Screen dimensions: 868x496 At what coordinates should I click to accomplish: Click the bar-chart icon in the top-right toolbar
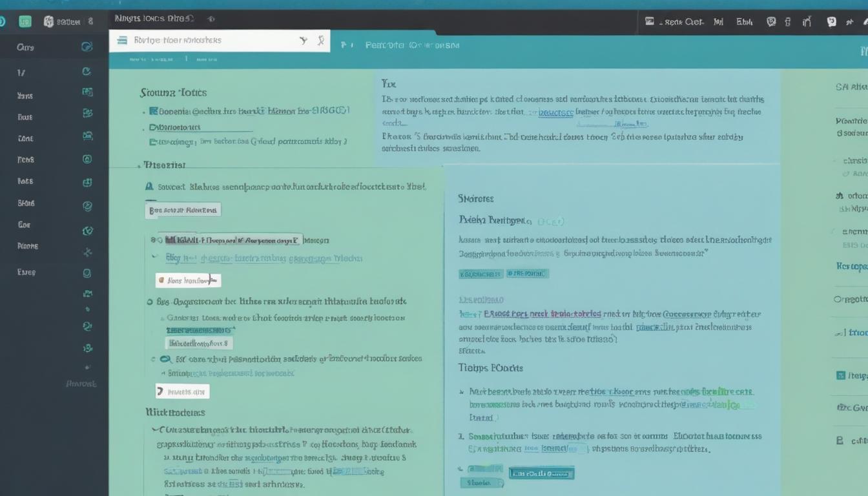pos(807,21)
